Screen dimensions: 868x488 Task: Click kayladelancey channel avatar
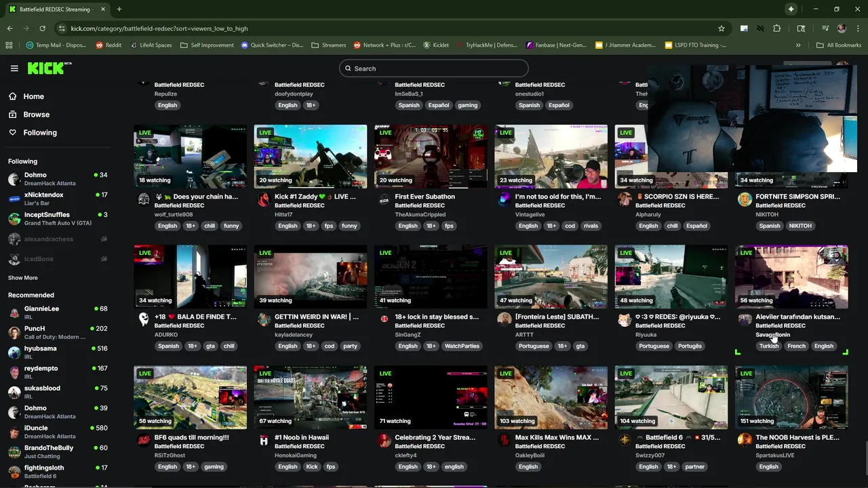(x=264, y=319)
